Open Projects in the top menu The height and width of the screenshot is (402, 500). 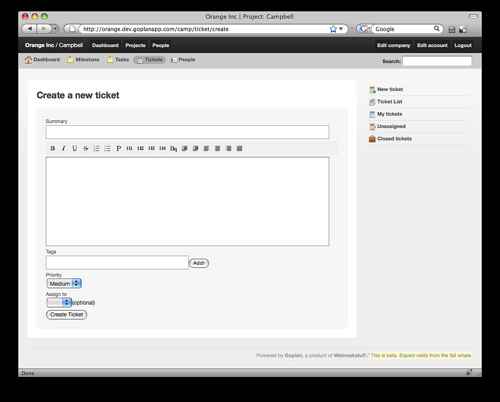tap(135, 45)
